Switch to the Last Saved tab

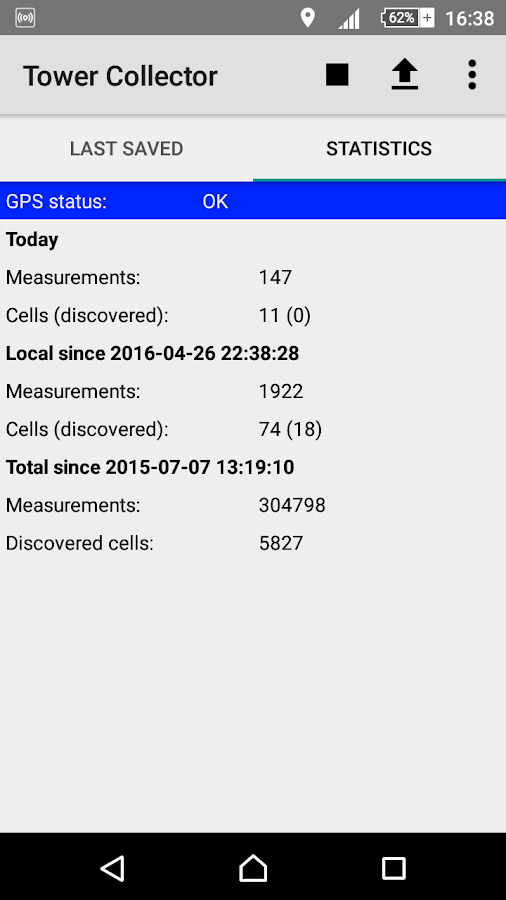click(x=126, y=149)
